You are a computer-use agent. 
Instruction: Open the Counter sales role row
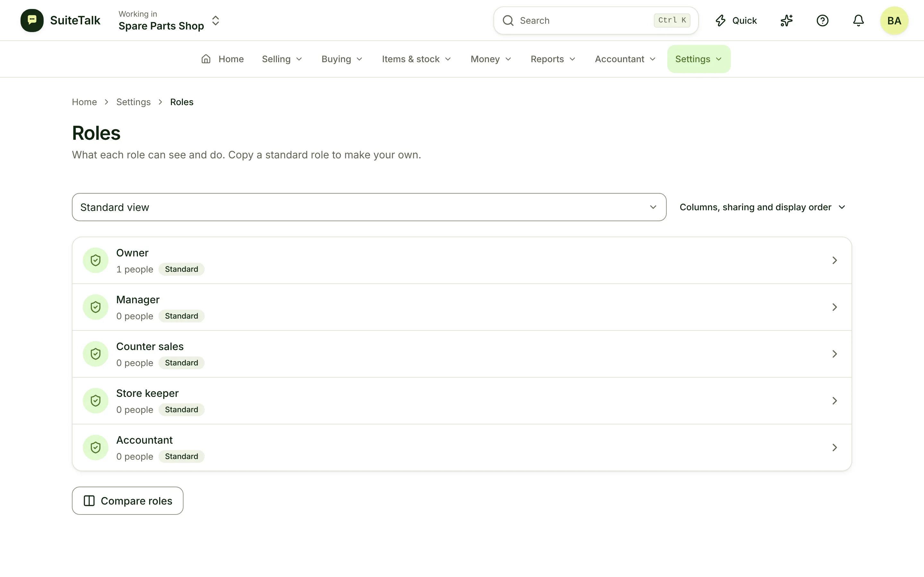[x=462, y=354]
